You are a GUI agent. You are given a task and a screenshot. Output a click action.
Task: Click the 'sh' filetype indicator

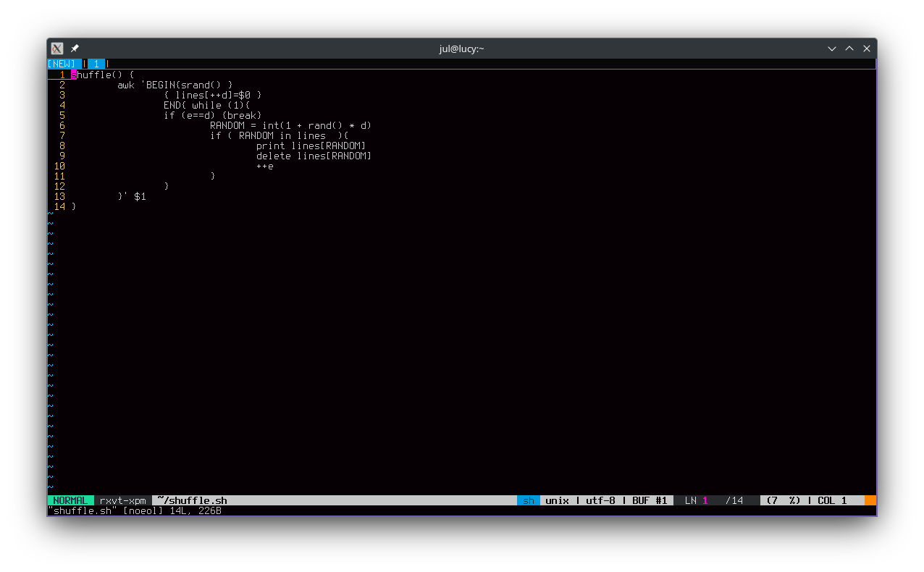tap(529, 500)
